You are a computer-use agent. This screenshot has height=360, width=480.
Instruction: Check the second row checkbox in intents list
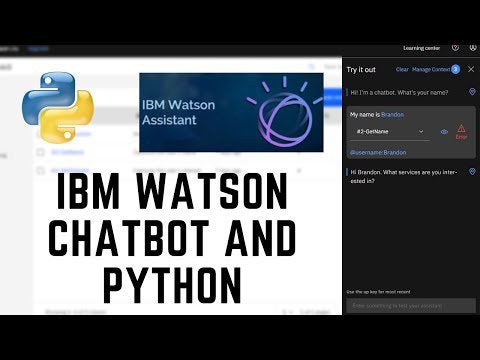coord(40,152)
